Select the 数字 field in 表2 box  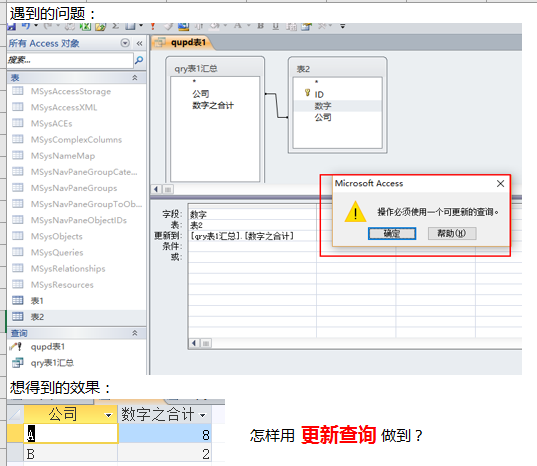(x=323, y=106)
